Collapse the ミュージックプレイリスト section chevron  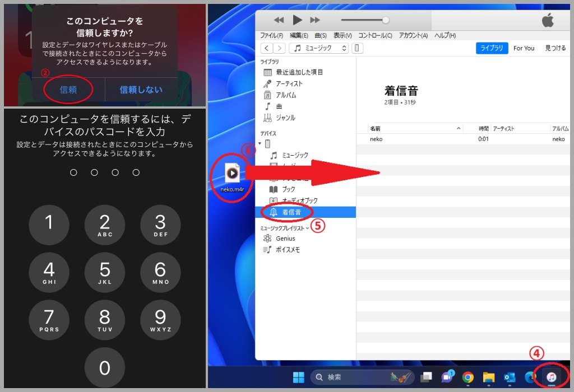(x=307, y=228)
